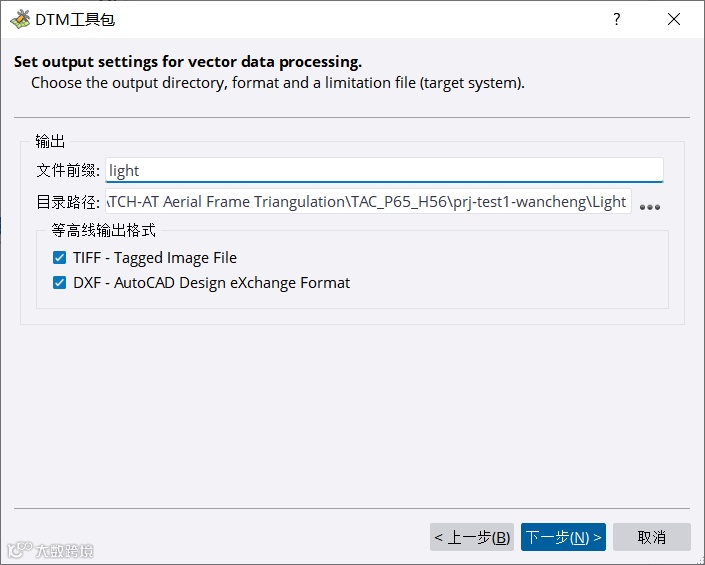705x565 pixels.
Task: Proceed with the 下一步(N) button
Action: click(x=563, y=537)
